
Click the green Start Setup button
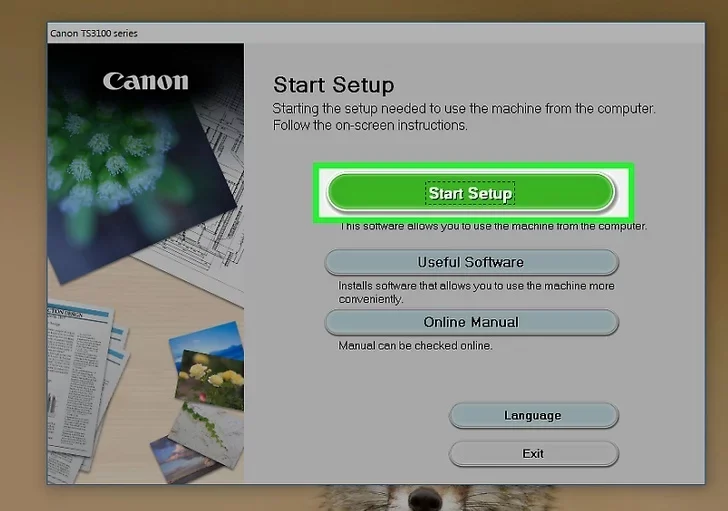pyautogui.click(x=471, y=192)
